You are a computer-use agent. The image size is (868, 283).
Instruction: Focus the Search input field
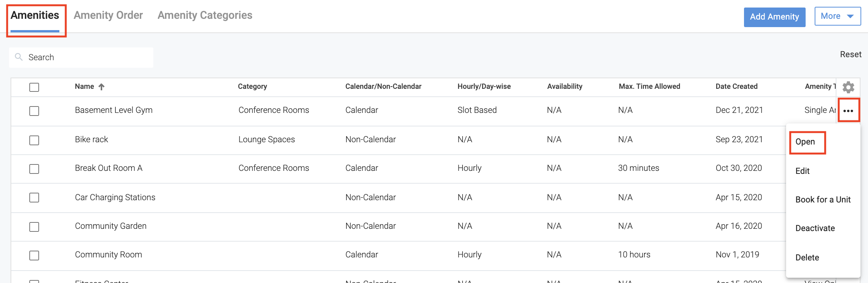coord(86,58)
